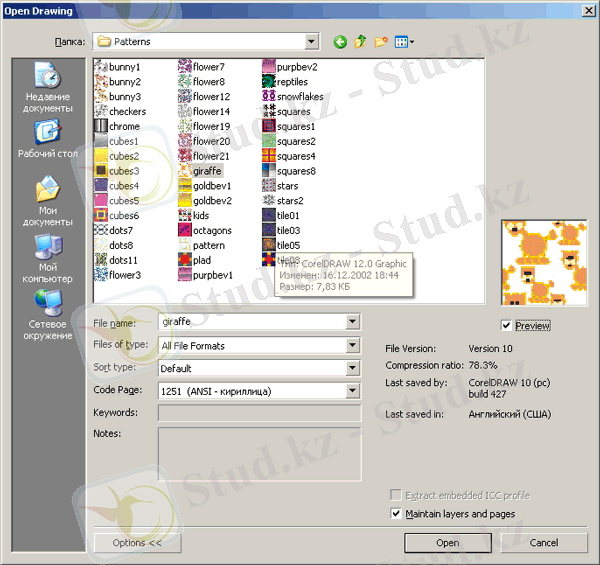This screenshot has width=600, height=565.
Task: Select the dots11 file name
Action: click(123, 260)
